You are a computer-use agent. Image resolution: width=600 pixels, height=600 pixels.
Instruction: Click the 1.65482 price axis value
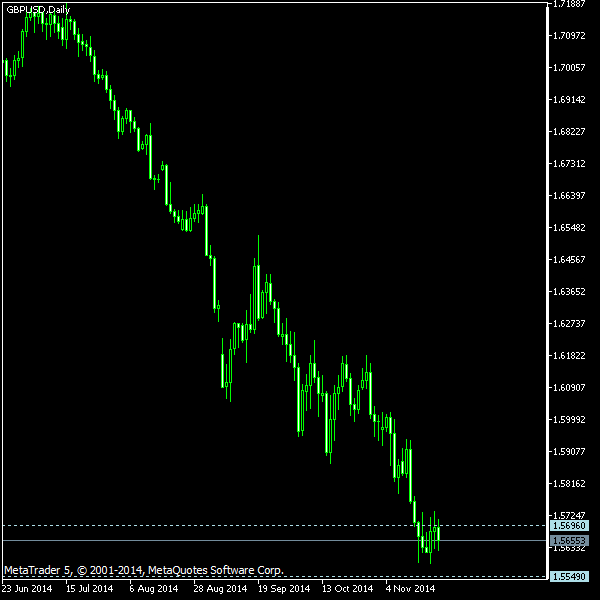click(569, 228)
